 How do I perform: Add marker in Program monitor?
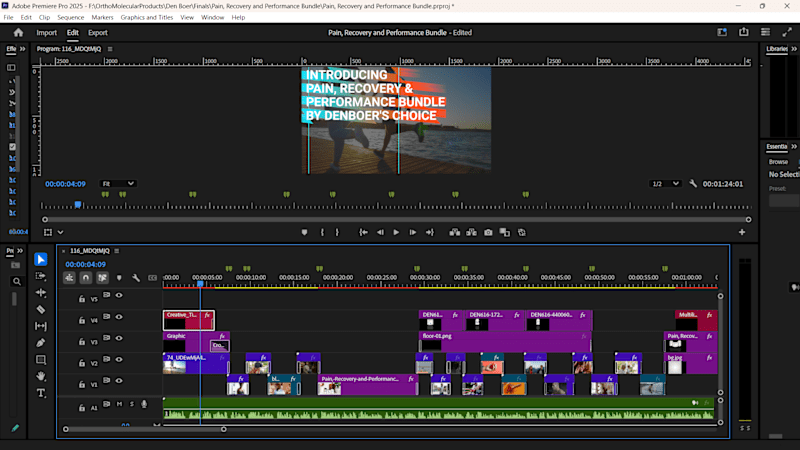tap(304, 232)
